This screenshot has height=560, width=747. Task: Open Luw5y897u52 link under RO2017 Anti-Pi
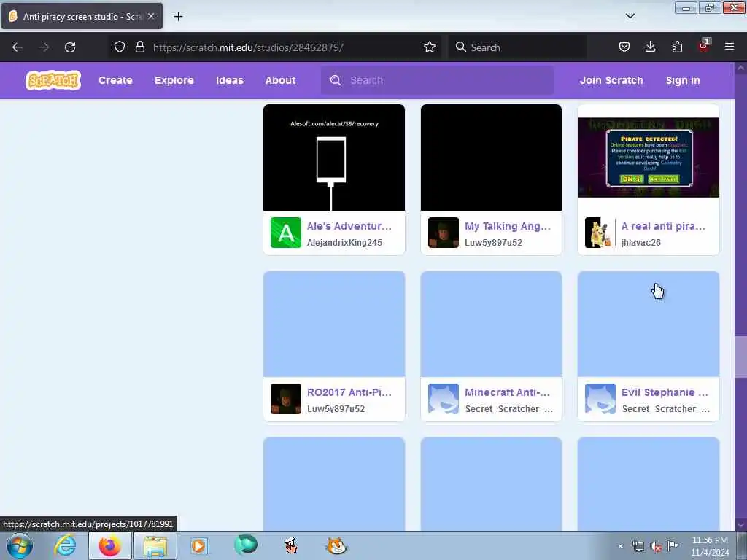click(x=336, y=408)
